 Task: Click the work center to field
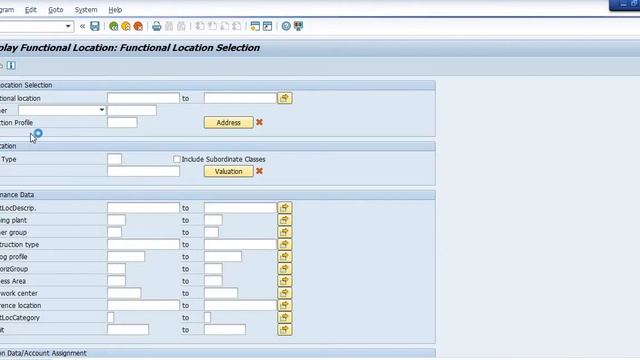[221, 293]
